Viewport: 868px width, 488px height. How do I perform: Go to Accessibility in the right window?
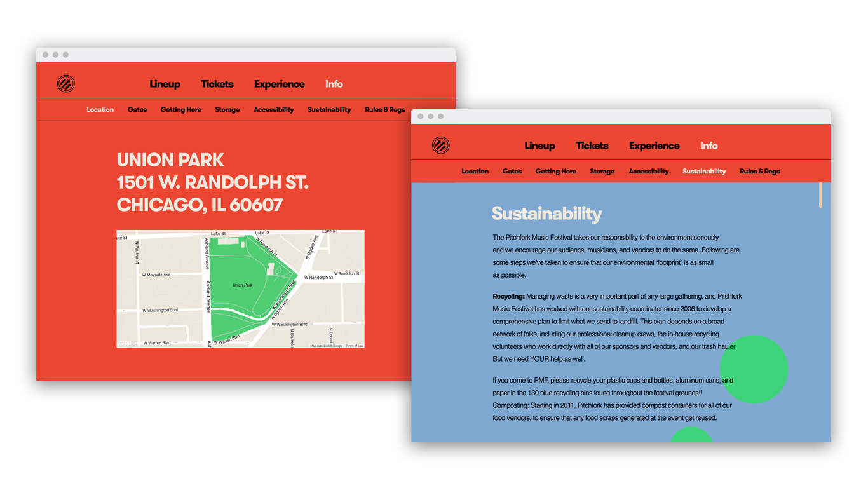(649, 171)
